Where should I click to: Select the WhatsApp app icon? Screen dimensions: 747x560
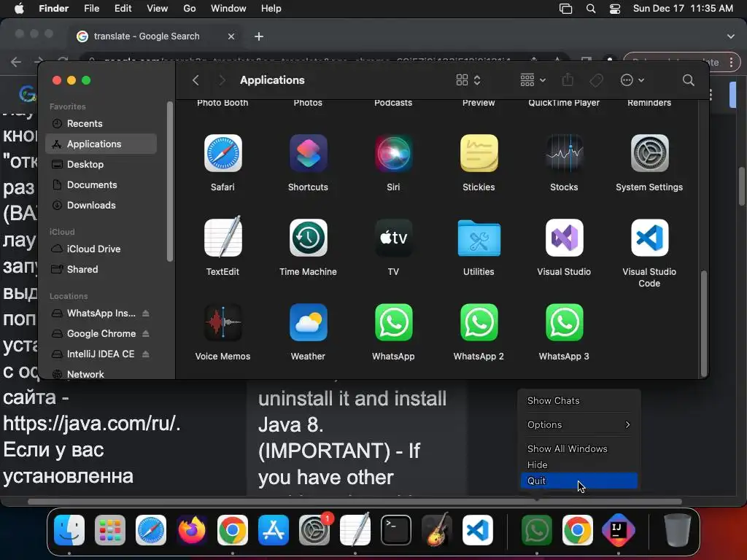[x=393, y=322]
